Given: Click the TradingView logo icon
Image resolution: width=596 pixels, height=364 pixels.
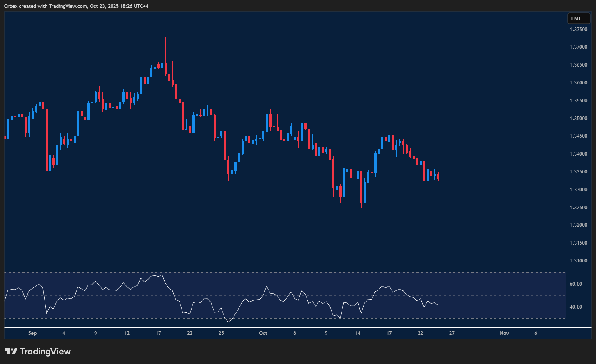Looking at the screenshot, I should 12,352.
